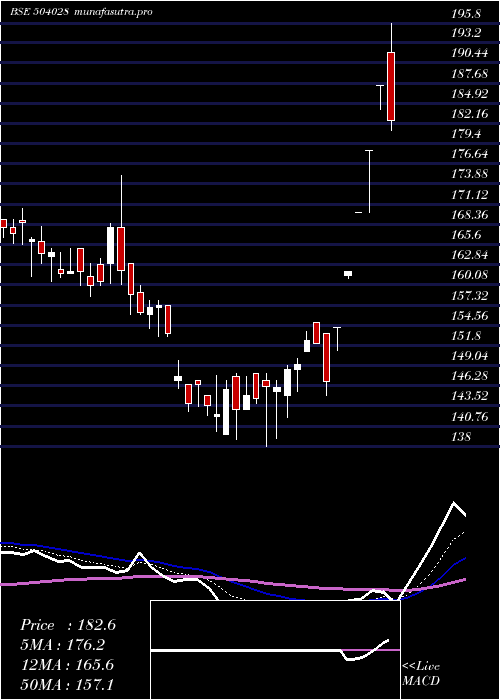Click the 190.44 price axis label

tap(470, 53)
